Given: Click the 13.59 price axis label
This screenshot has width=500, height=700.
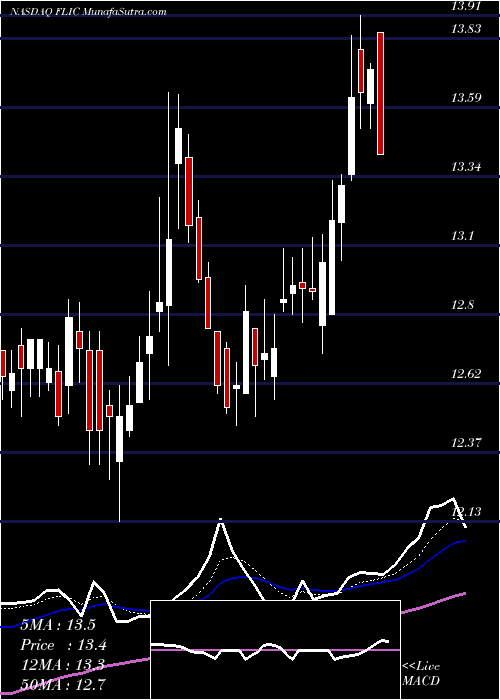Looking at the screenshot, I should (466, 98).
